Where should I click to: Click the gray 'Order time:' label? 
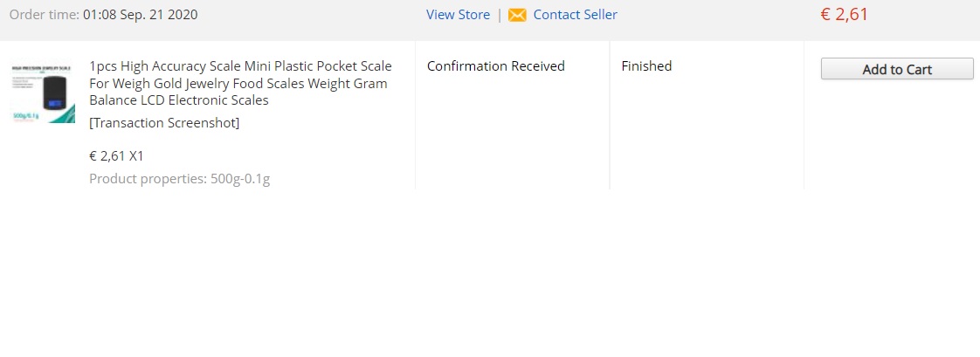coord(45,15)
